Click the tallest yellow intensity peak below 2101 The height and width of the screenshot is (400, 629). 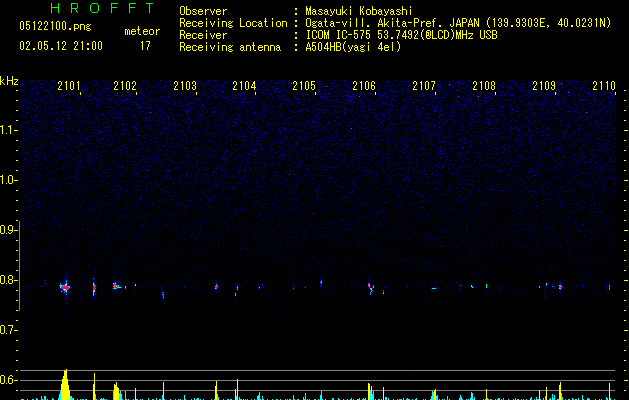65,384
